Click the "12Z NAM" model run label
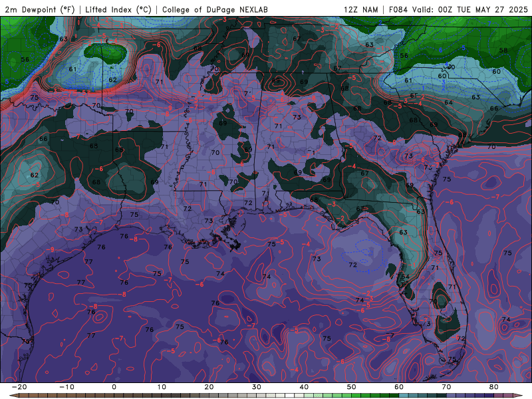This screenshot has height=399, width=532. click(x=360, y=9)
